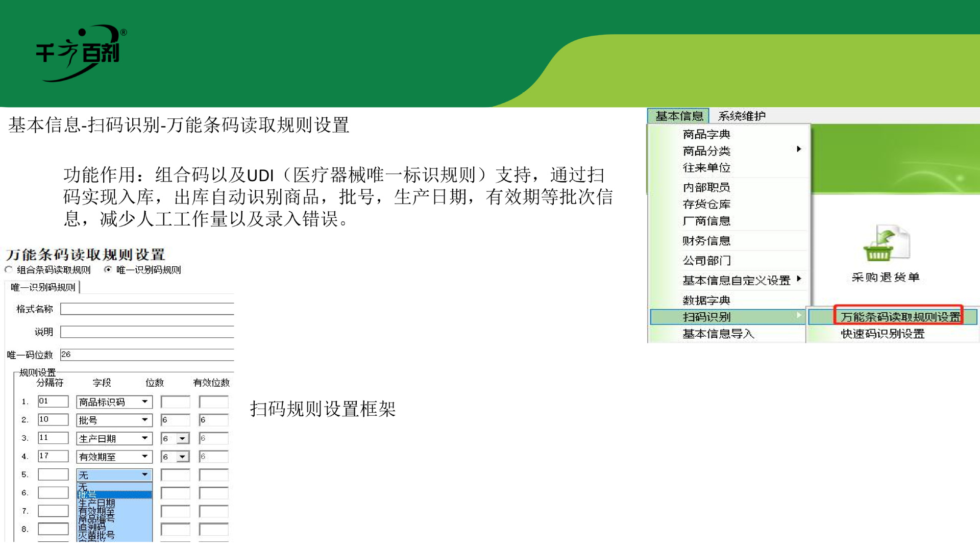Expand 商品分类 submenu arrow
The height and width of the screenshot is (551, 980).
coord(799,149)
